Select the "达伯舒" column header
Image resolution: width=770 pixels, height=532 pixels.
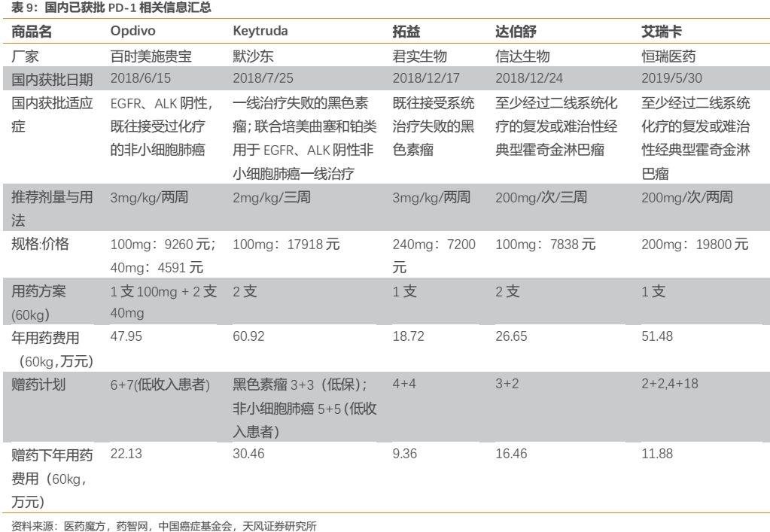tap(516, 32)
